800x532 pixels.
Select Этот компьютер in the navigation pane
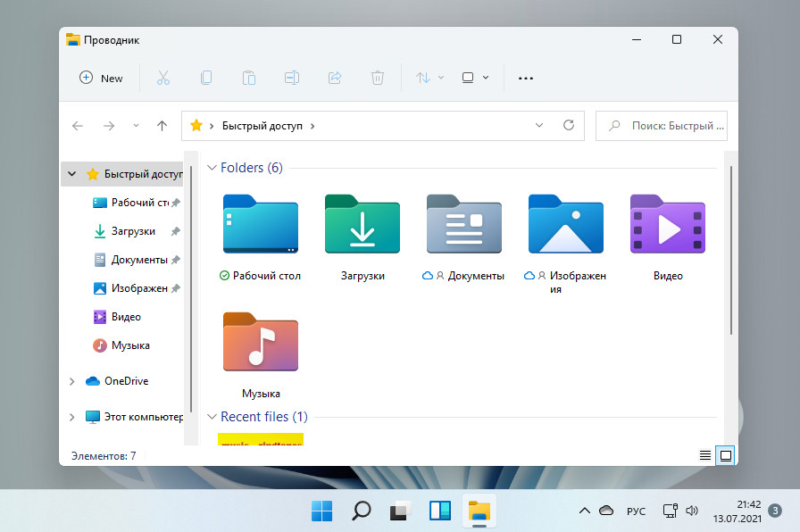[134, 417]
